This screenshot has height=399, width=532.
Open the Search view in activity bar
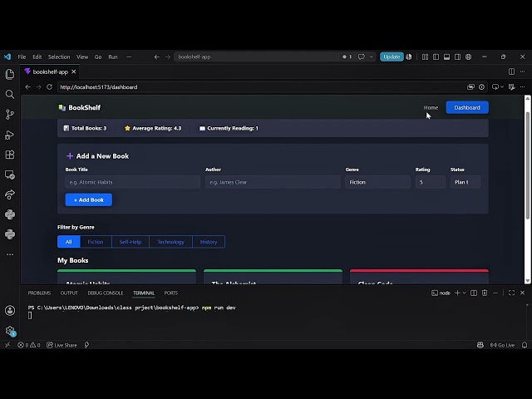(x=10, y=94)
